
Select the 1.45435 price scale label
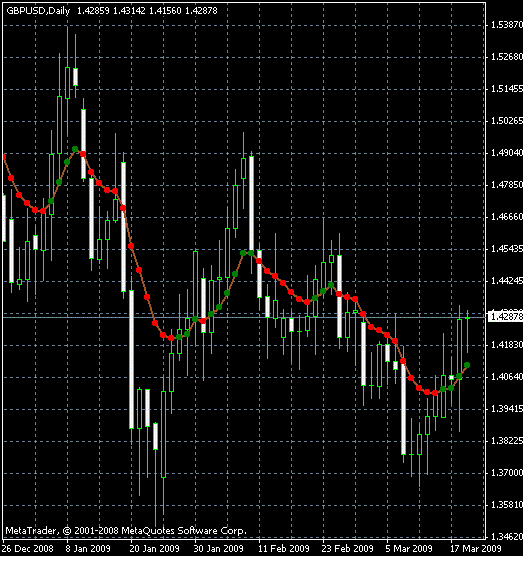pyautogui.click(x=507, y=249)
